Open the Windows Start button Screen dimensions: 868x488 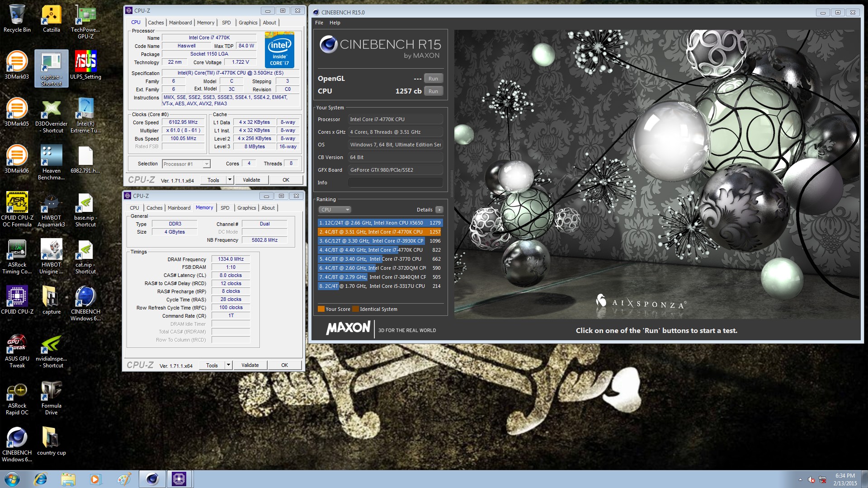click(x=12, y=479)
